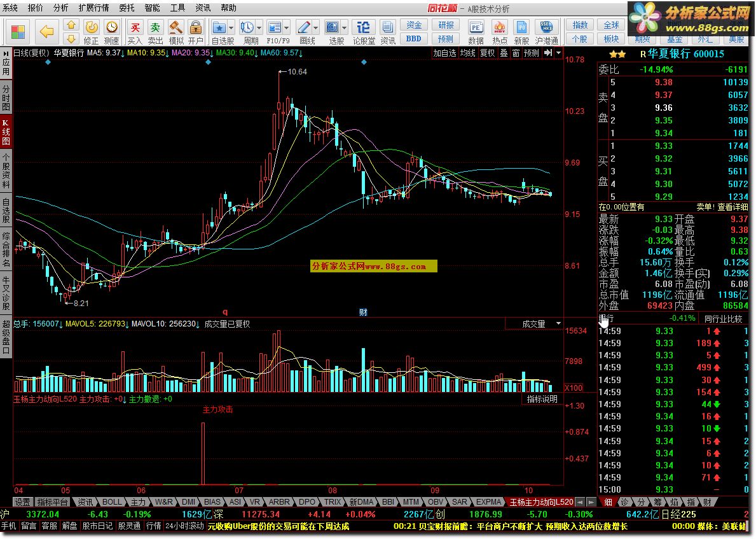Expand the 选股 dropdown arrow
This screenshot has width=756, height=539.
(344, 27)
